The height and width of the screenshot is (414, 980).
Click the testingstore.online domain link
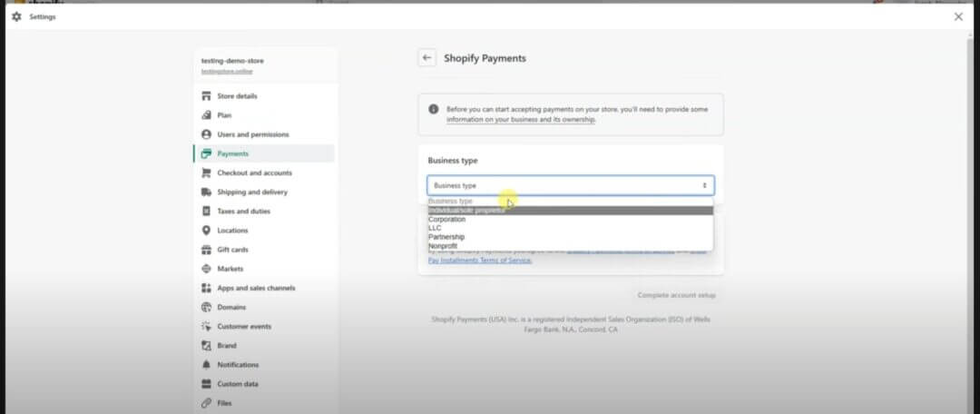(x=227, y=72)
